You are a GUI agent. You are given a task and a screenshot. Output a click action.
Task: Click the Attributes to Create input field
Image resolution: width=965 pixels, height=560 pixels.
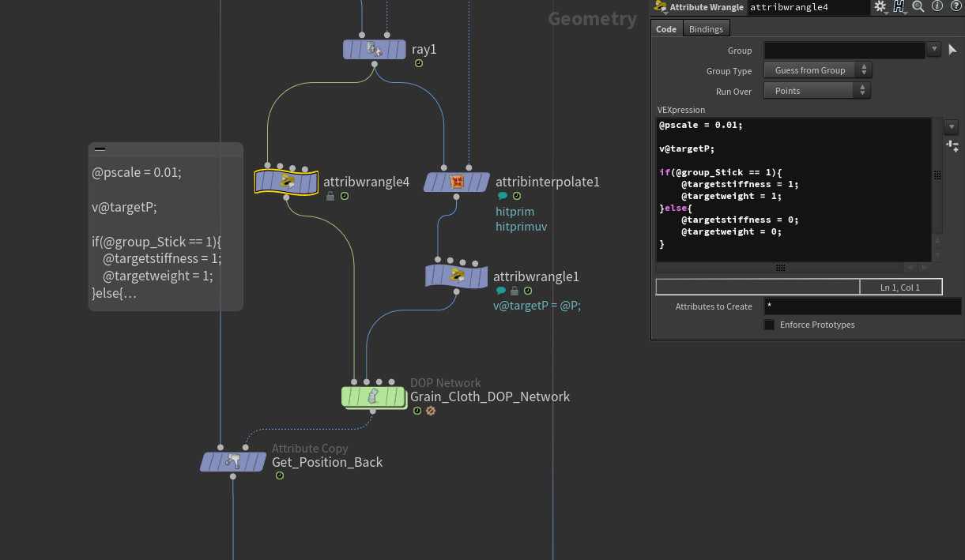tap(862, 306)
